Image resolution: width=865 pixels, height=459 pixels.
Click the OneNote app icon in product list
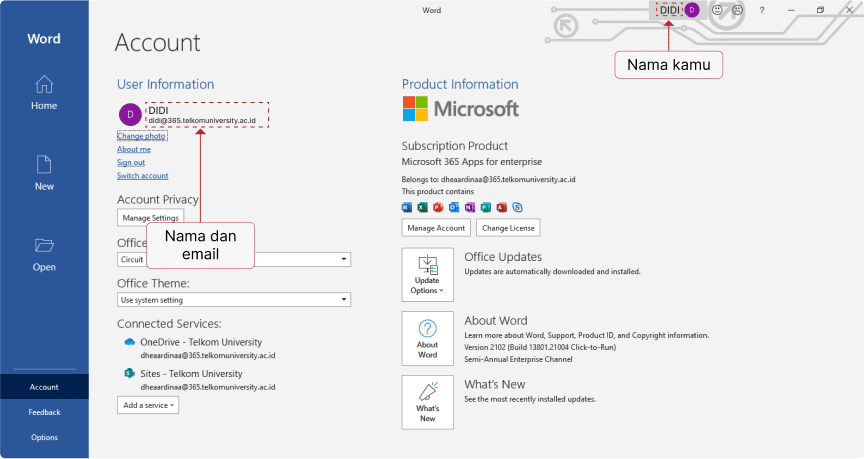tap(469, 207)
